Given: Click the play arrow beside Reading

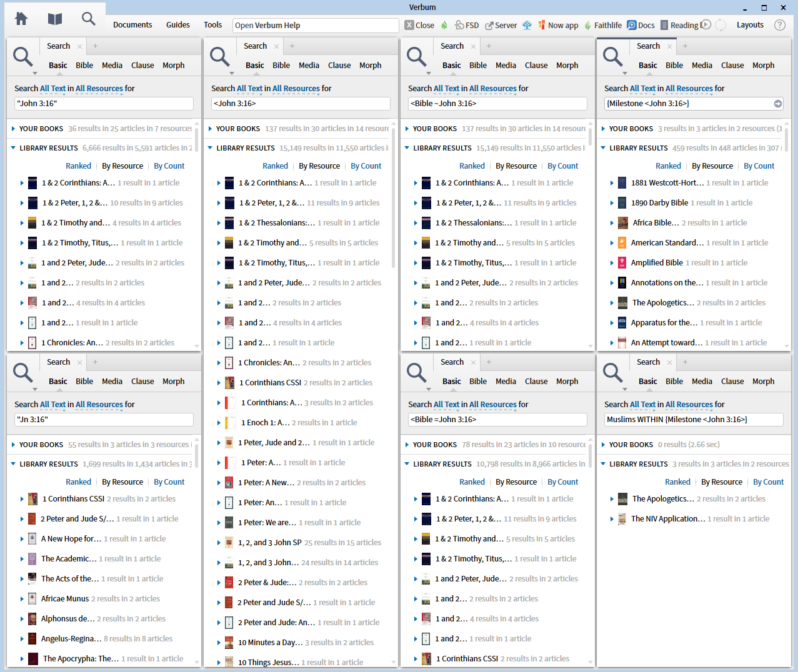Looking at the screenshot, I should click(706, 25).
